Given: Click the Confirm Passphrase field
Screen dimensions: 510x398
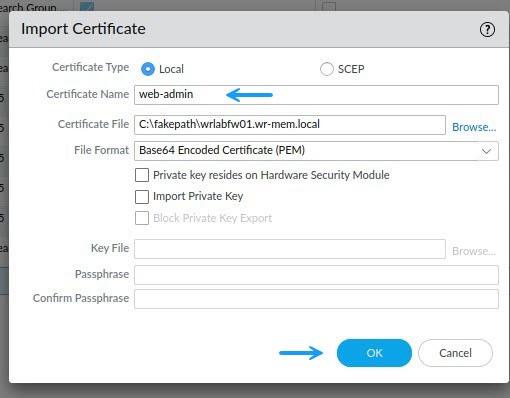Looking at the screenshot, I should click(316, 299).
